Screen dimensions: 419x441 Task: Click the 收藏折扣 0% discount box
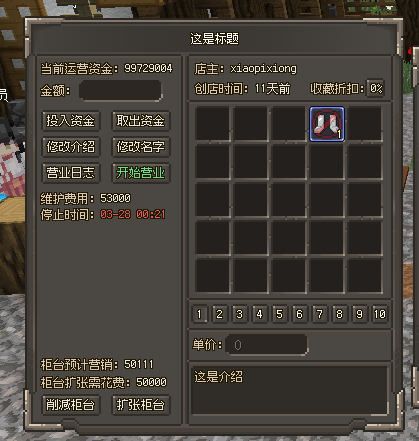(x=376, y=88)
